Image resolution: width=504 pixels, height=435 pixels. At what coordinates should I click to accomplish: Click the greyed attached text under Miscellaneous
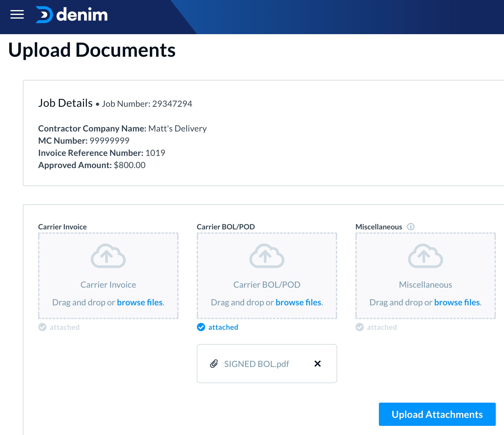[382, 327]
